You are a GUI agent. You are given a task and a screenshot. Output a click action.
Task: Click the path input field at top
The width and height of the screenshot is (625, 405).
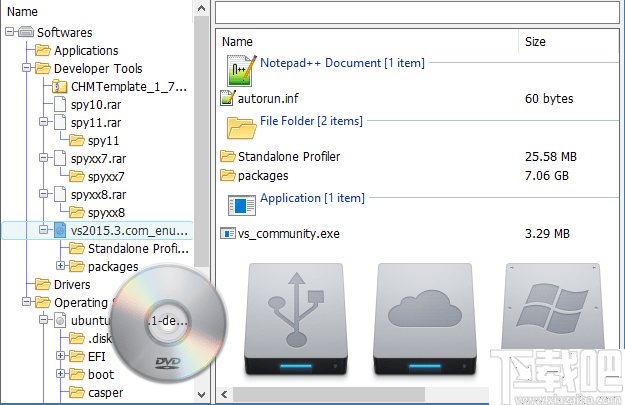[417, 12]
